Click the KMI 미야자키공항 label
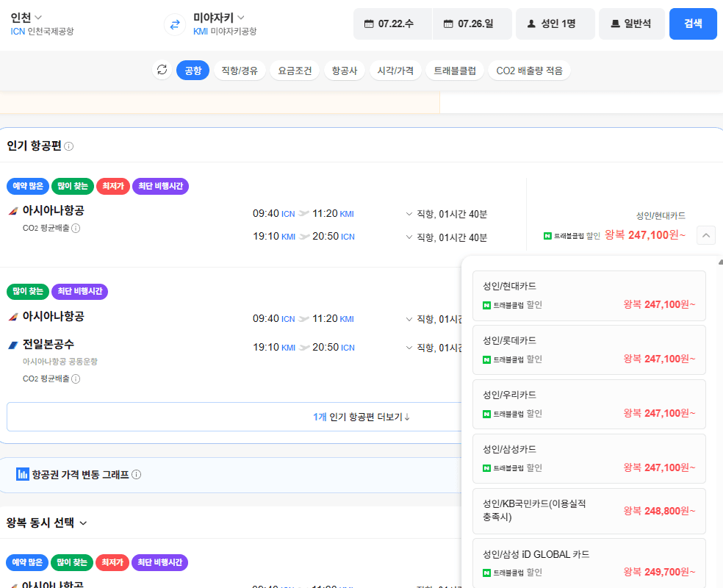This screenshot has width=723, height=588. click(225, 32)
